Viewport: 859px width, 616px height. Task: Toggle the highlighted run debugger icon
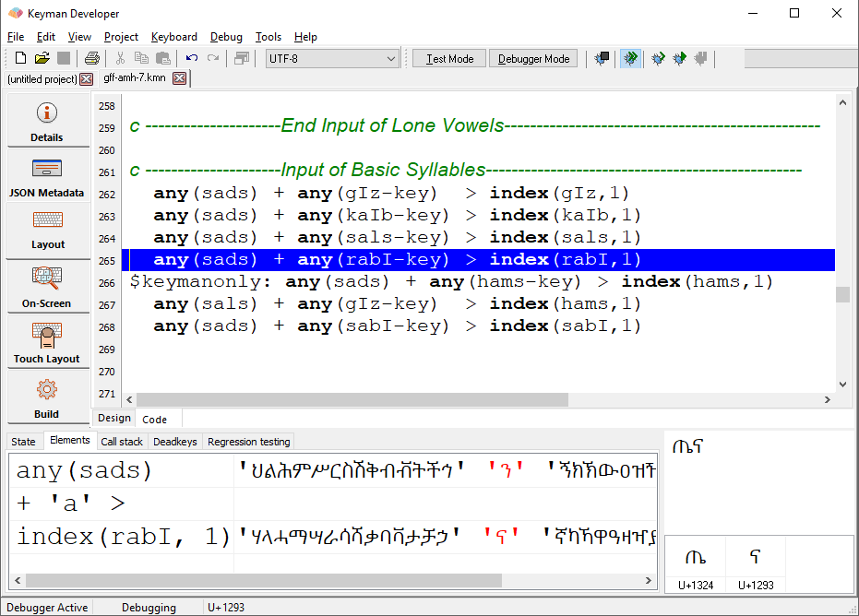click(630, 58)
